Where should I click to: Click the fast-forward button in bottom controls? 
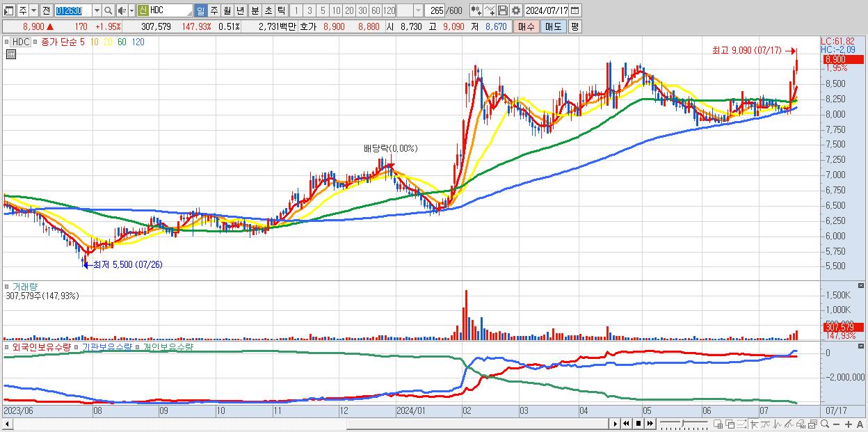coord(650,424)
